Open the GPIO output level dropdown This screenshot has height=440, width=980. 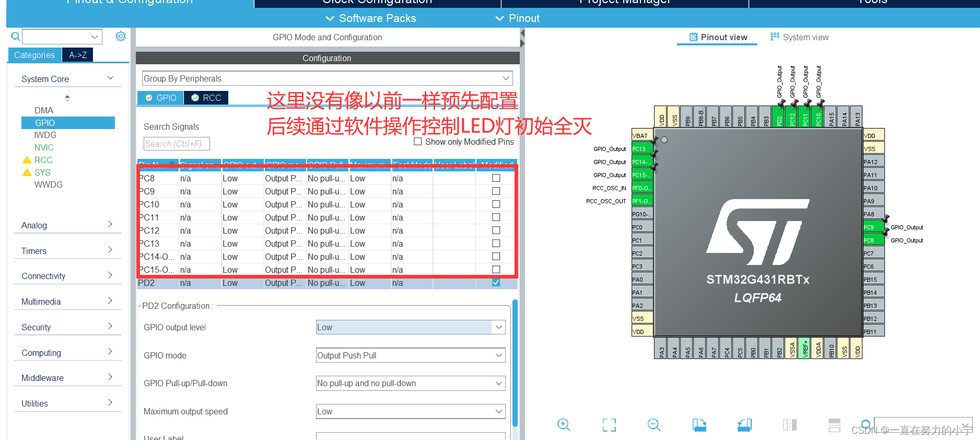click(x=411, y=327)
